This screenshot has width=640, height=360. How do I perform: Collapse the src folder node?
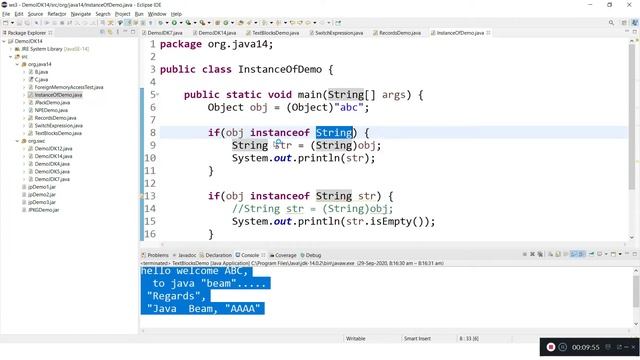[11, 57]
